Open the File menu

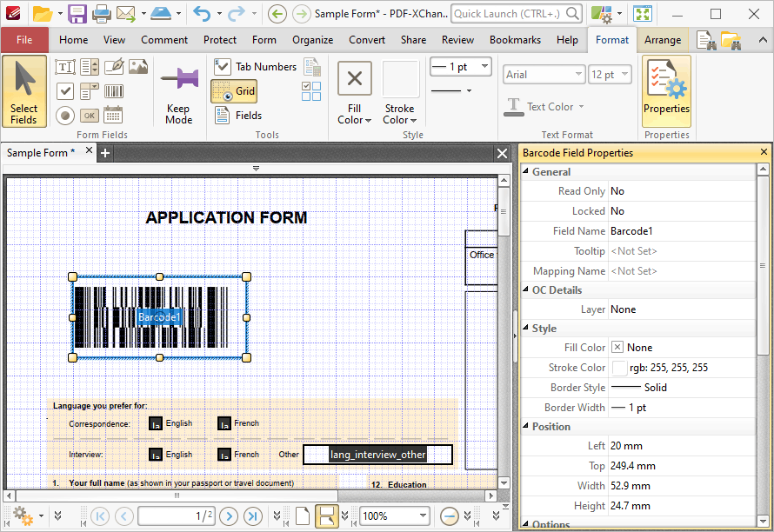click(x=24, y=40)
